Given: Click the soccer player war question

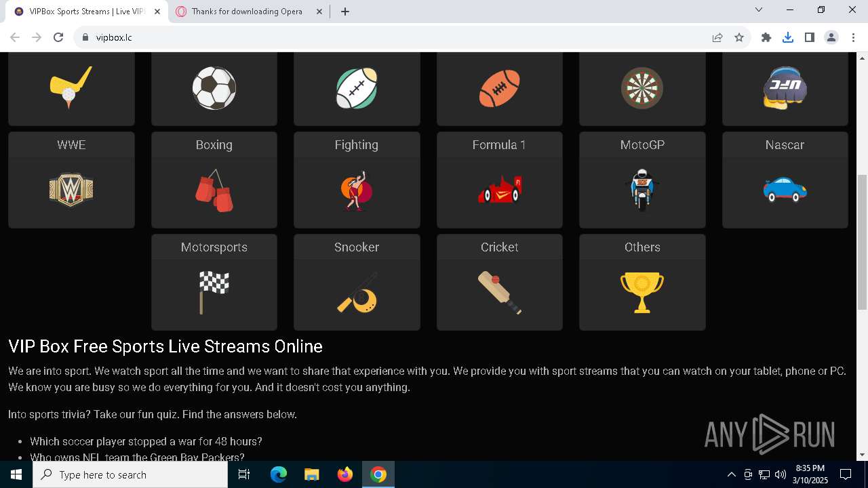Looking at the screenshot, I should [146, 441].
